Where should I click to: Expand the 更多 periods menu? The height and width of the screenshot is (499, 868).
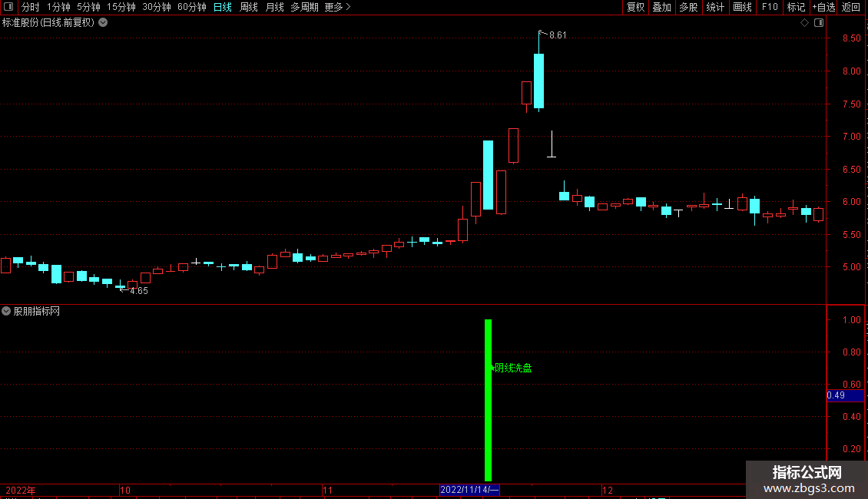338,7
